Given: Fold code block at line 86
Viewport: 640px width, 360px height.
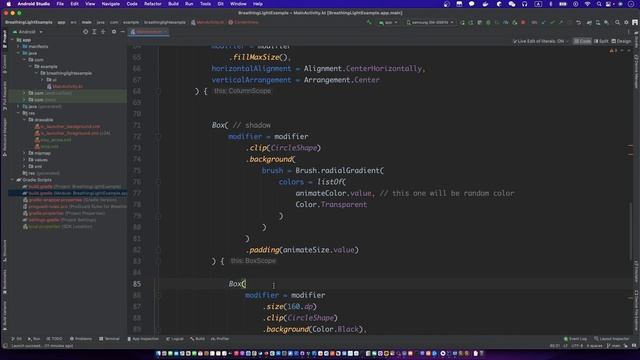Looking at the screenshot, I should 159,295.
